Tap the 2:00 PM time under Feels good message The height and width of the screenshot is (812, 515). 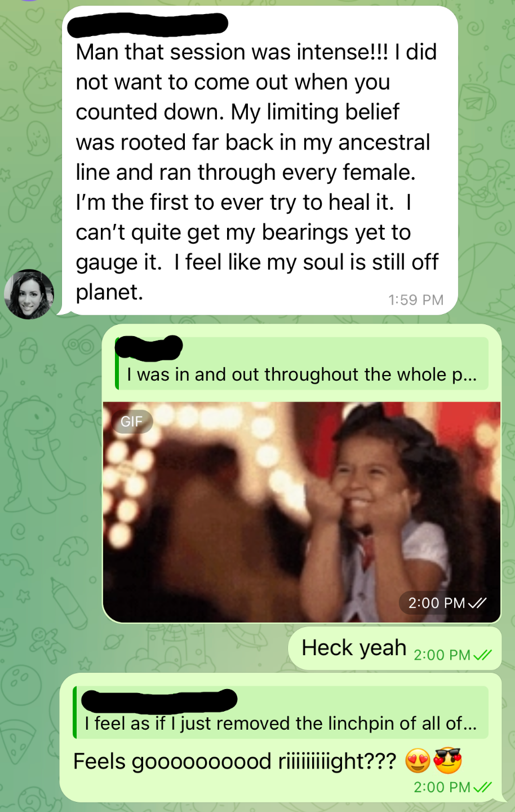[x=442, y=787]
